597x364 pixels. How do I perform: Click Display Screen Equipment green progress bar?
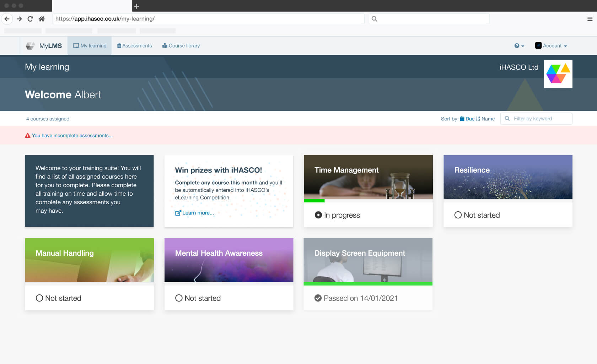tap(368, 284)
